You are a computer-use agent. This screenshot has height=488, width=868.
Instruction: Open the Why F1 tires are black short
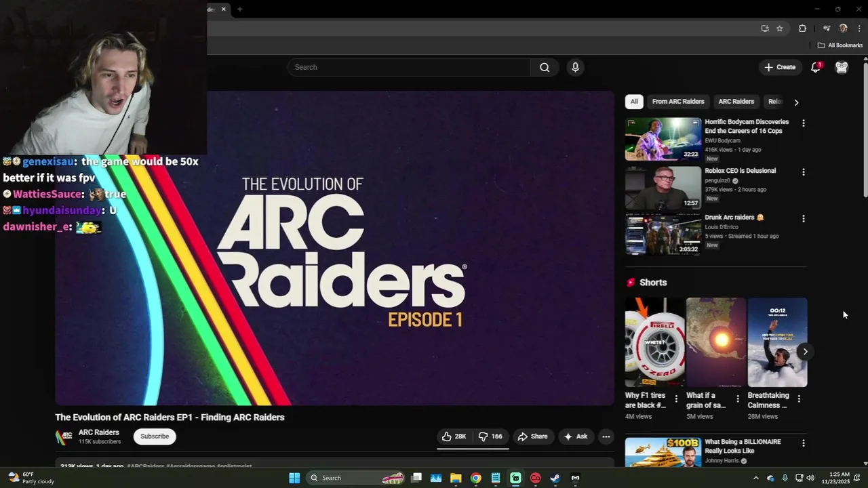[x=655, y=342]
